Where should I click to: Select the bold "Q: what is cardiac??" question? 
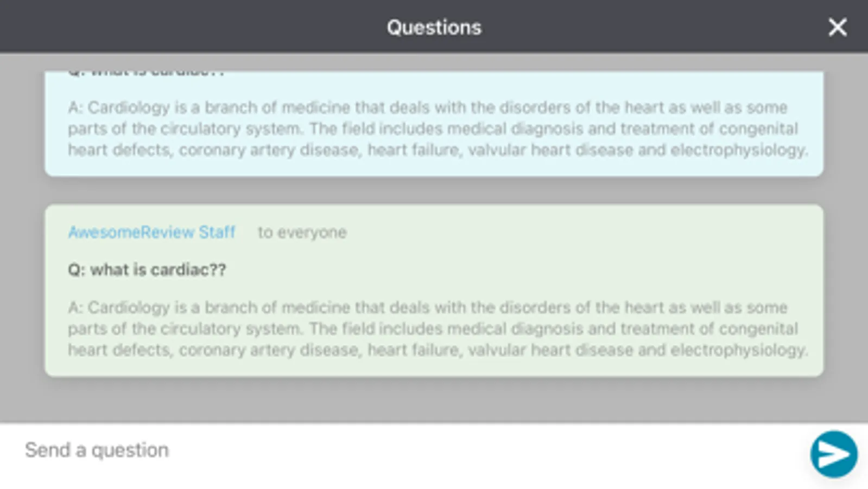[147, 270]
